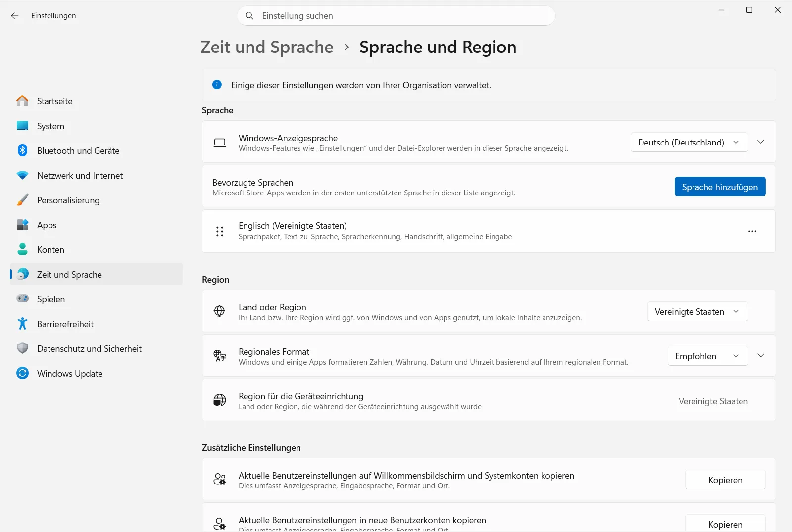Screen dimensions: 792x532
Task: Open the Vereinigte Staaten country dropdown
Action: tap(697, 312)
